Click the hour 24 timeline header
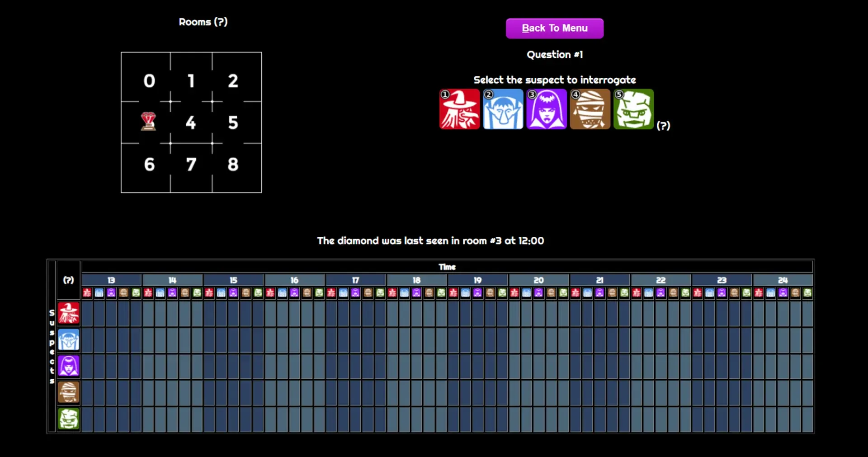 [x=783, y=280]
